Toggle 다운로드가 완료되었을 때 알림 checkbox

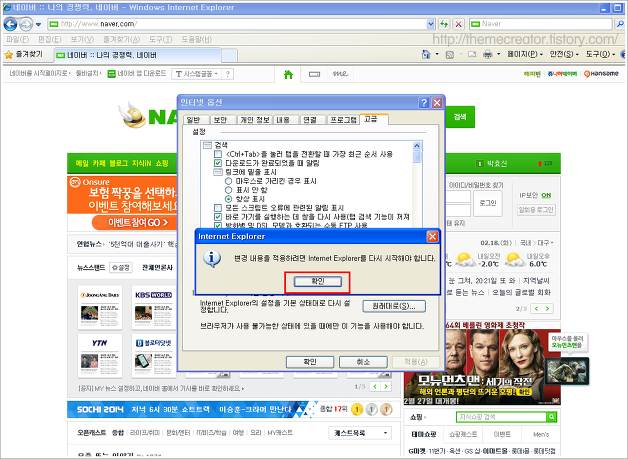point(218,163)
